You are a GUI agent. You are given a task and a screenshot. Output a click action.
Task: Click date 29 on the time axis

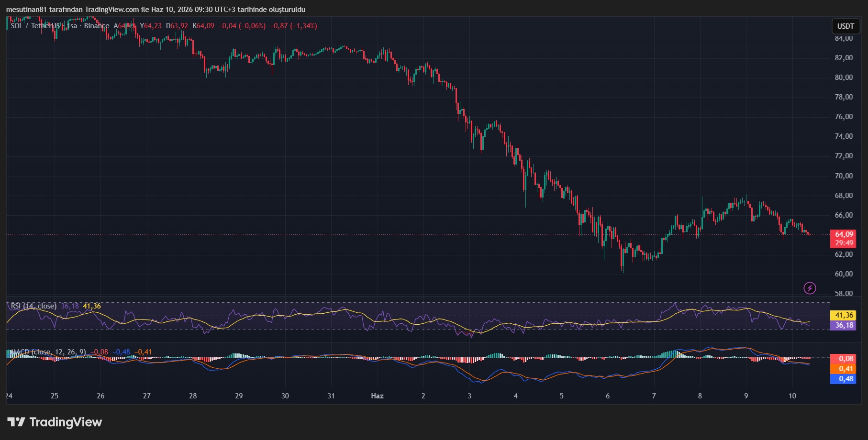coord(239,396)
